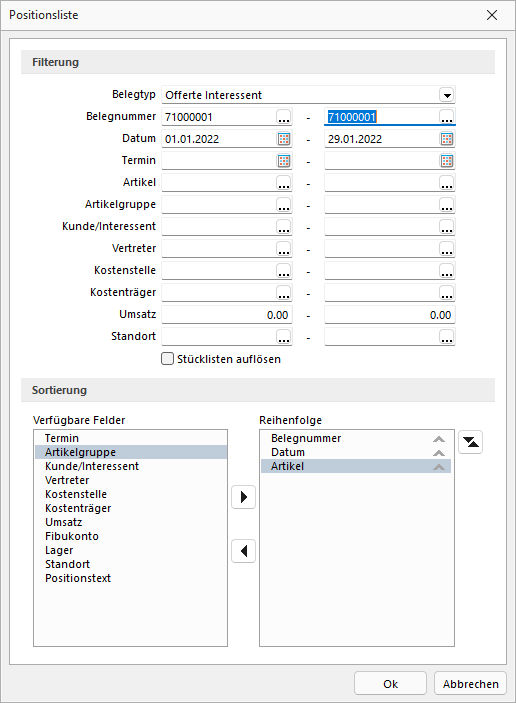Open Standort end field lookup button
516x703 pixels.
(x=447, y=337)
